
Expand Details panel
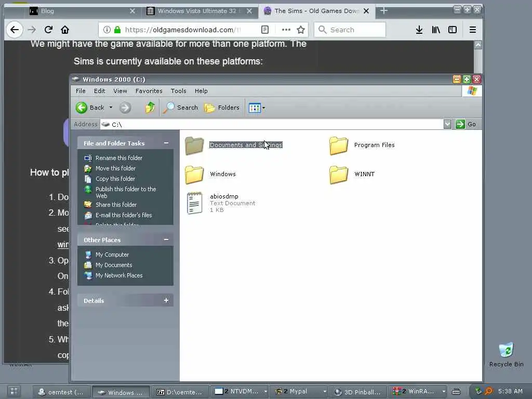click(166, 301)
